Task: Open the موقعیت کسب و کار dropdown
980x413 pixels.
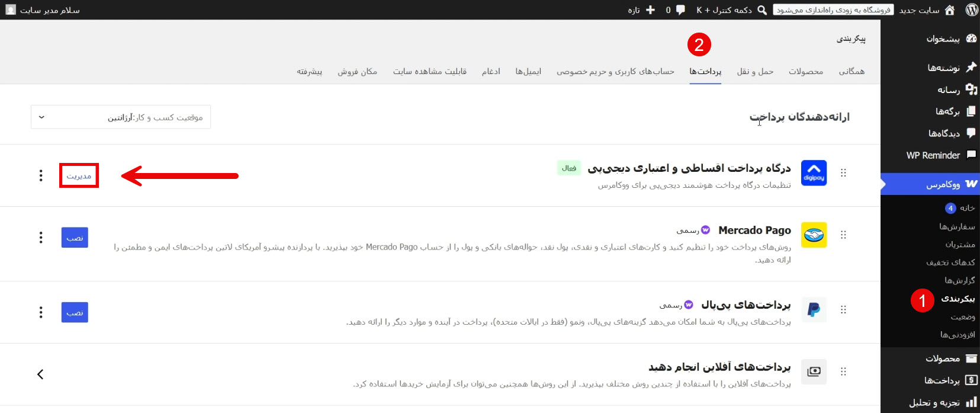Action: click(121, 117)
